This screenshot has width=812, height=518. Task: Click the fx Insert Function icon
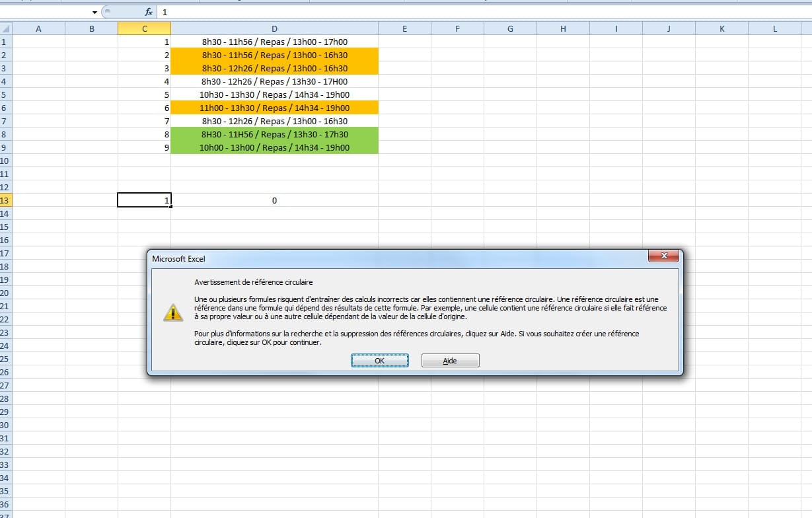[149, 12]
